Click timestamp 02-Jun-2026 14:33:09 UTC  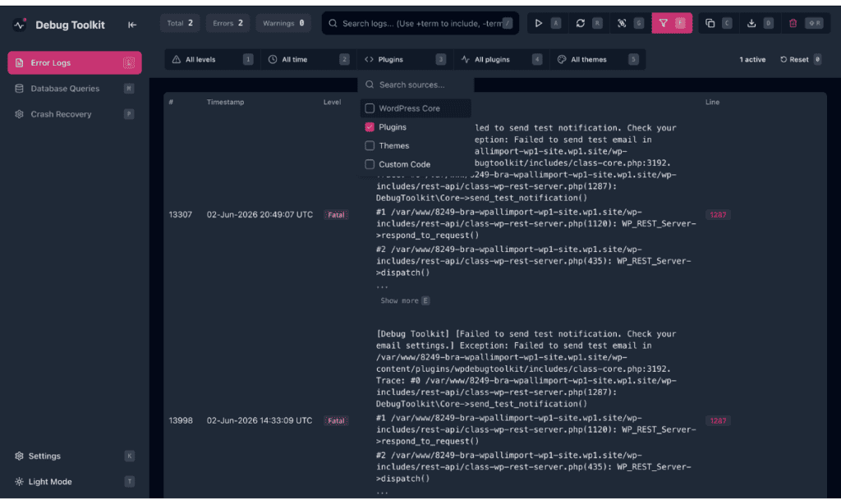click(x=260, y=420)
